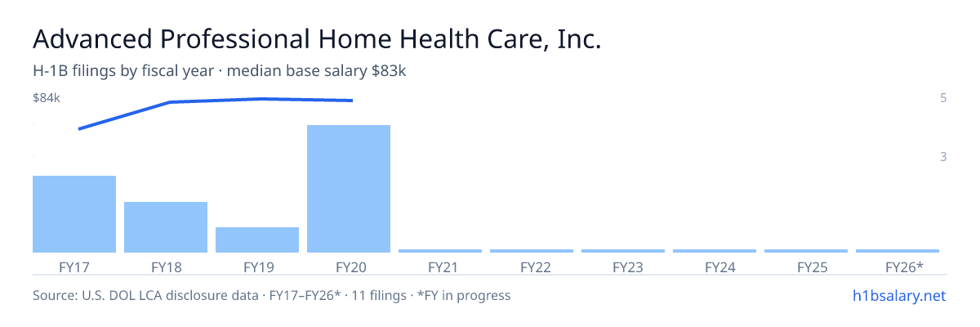The image size is (980, 327).
Task: Click the FY21 bar stub
Action: click(x=440, y=251)
